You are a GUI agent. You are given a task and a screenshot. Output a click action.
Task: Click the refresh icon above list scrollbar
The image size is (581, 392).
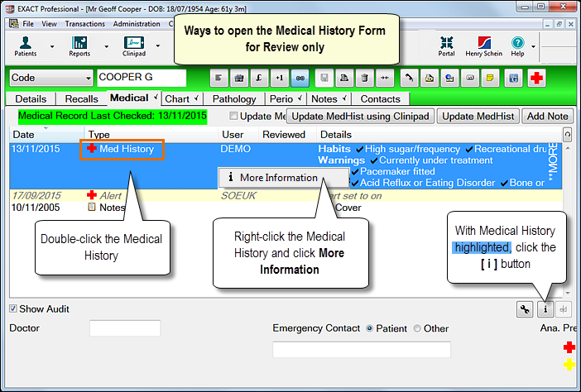pyautogui.click(x=567, y=134)
